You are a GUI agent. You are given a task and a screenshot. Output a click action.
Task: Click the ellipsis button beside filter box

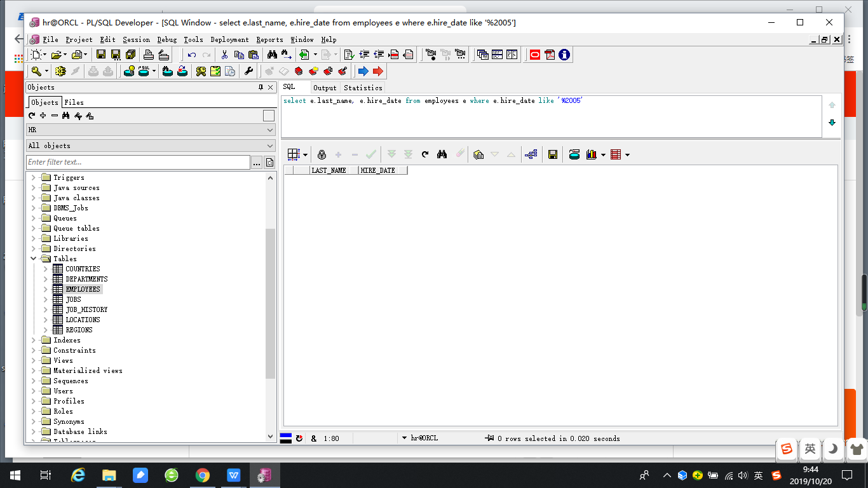tap(257, 163)
